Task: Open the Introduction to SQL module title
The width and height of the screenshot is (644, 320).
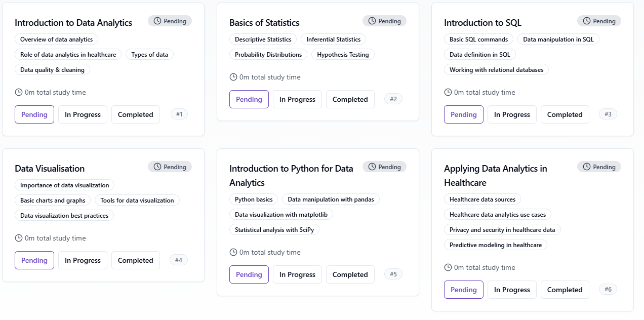Action: 482,23
